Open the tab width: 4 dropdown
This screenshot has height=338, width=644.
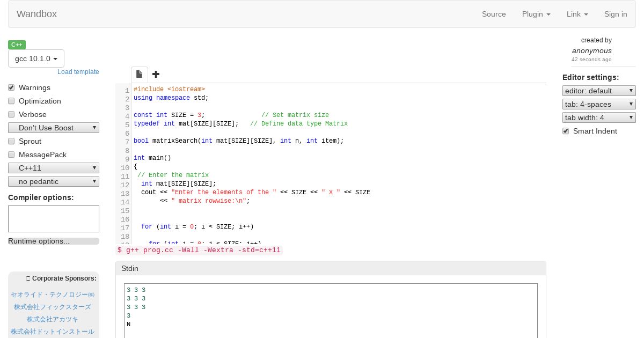(x=599, y=117)
